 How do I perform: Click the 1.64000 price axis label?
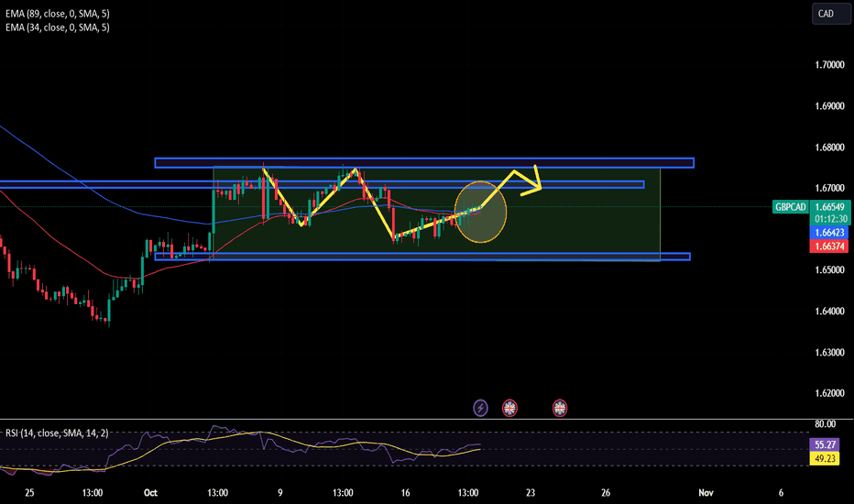click(829, 312)
